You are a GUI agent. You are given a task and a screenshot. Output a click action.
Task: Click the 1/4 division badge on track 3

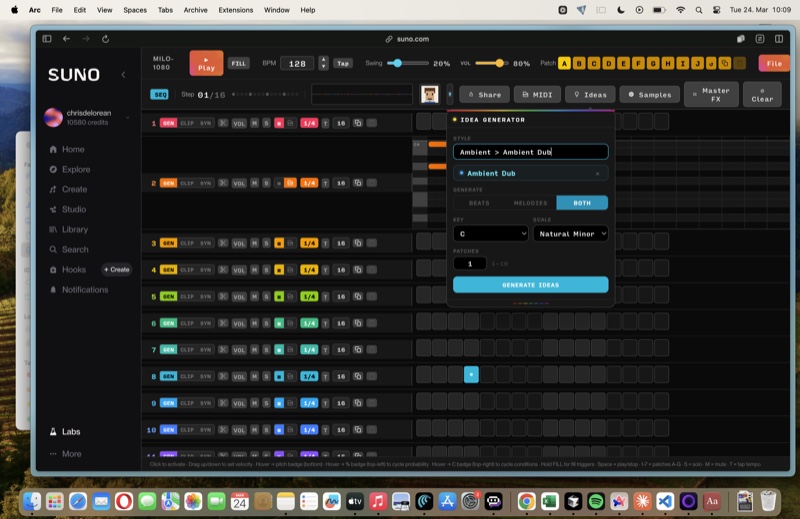309,243
